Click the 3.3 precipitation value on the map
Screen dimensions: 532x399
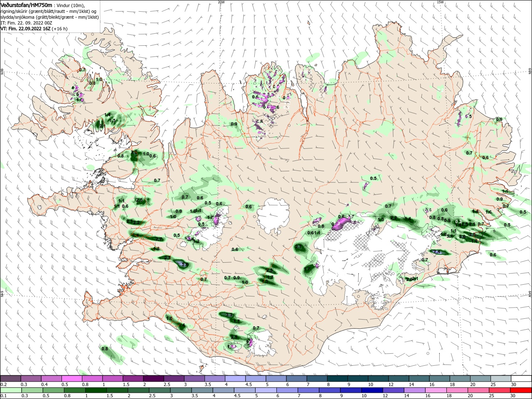(x=229, y=315)
